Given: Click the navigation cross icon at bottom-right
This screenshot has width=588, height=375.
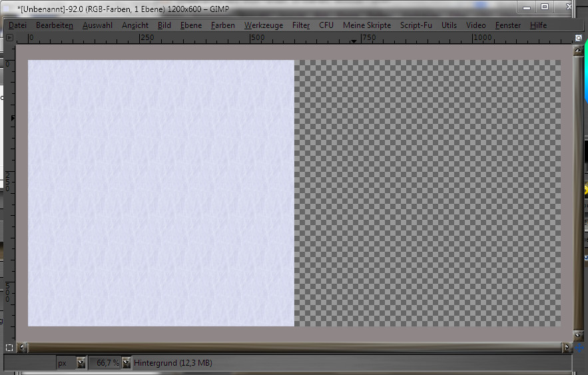Looking at the screenshot, I should pyautogui.click(x=579, y=347).
